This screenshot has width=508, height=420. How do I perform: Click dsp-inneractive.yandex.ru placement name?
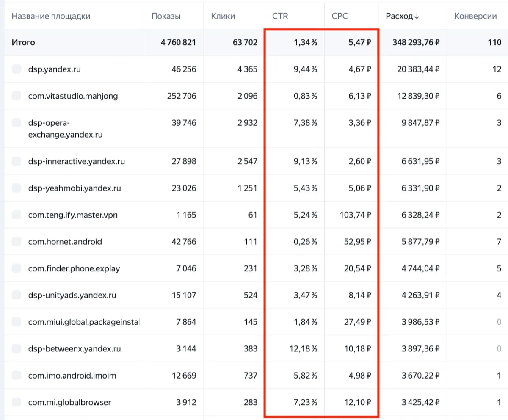pyautogui.click(x=76, y=161)
